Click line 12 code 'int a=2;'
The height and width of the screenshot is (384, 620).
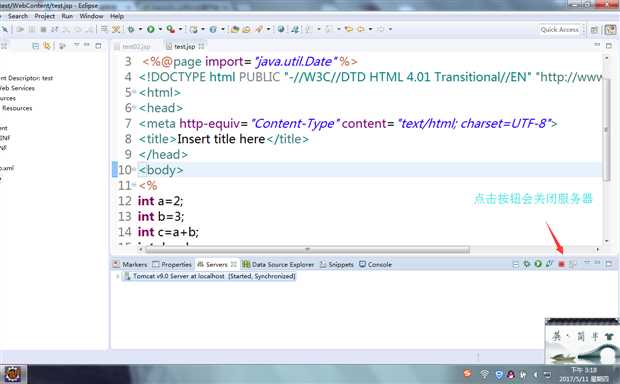click(161, 201)
